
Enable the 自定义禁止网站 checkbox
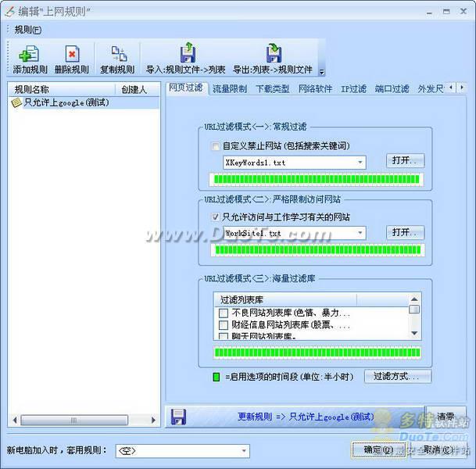[216, 145]
